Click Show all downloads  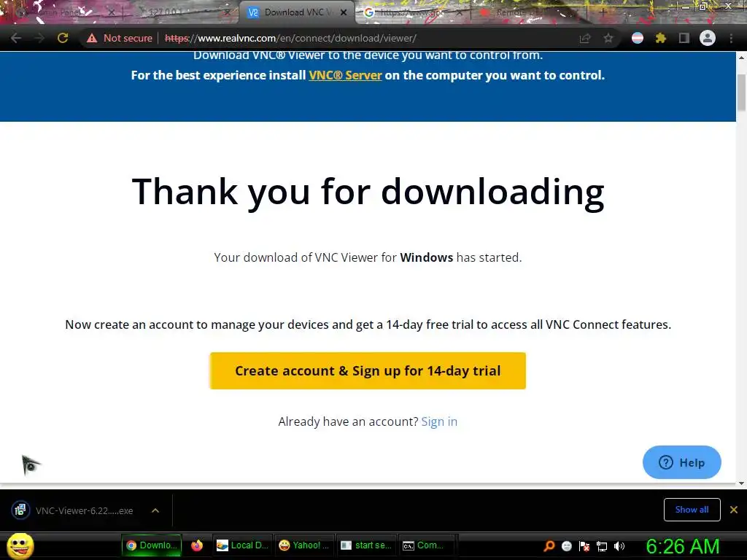tap(692, 510)
